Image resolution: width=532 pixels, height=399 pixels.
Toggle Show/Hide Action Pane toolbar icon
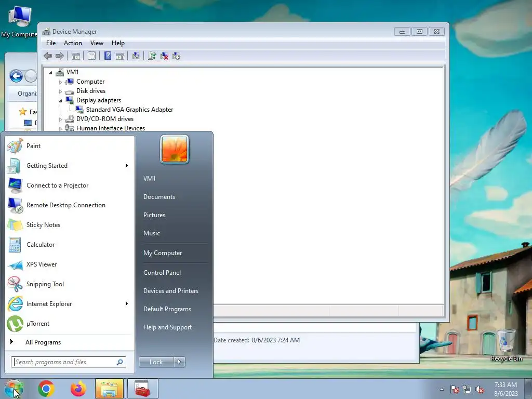[120, 56]
